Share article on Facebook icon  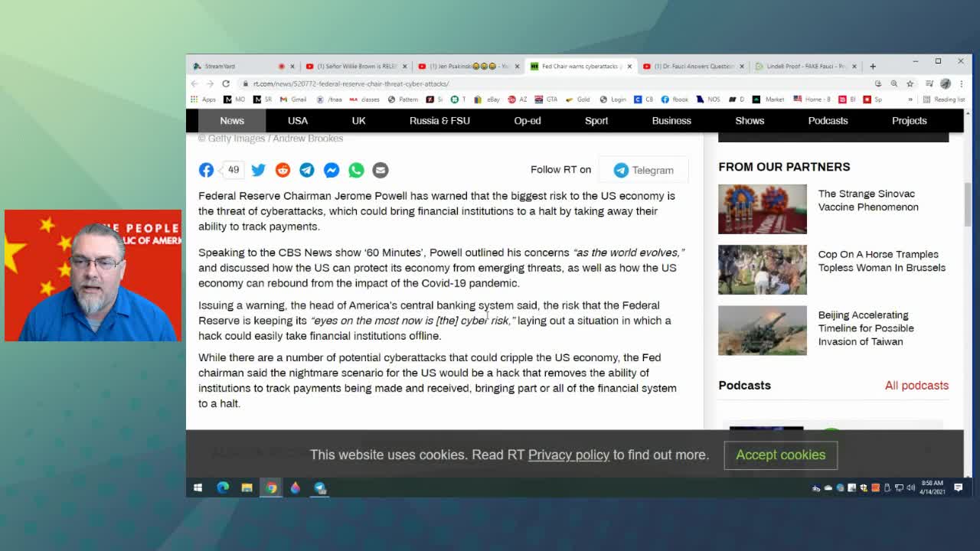(206, 170)
